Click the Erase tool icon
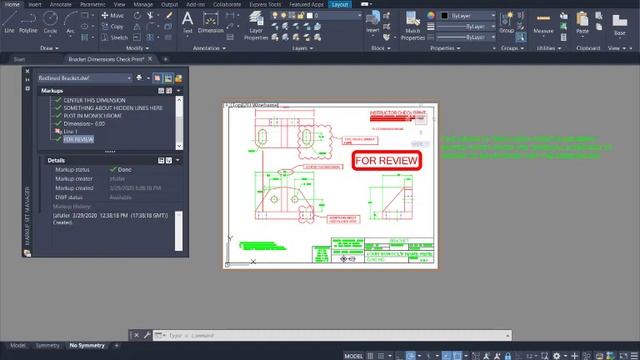 pyautogui.click(x=169, y=16)
